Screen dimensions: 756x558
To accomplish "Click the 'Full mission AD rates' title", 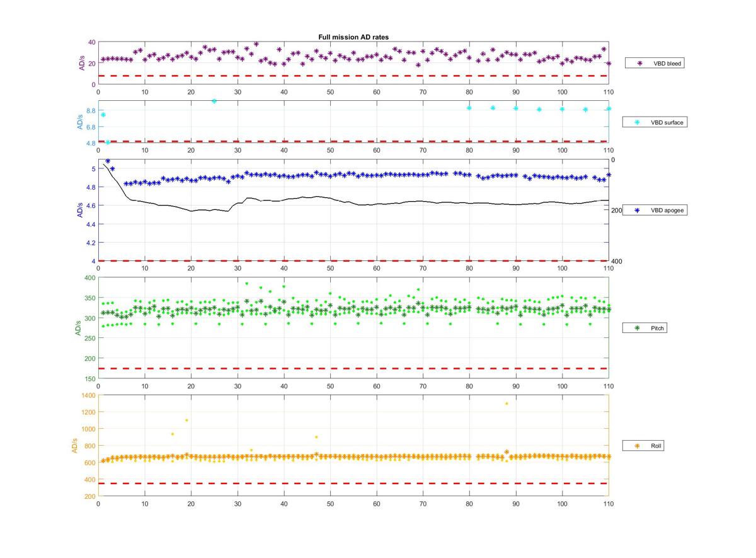I will pos(353,38).
